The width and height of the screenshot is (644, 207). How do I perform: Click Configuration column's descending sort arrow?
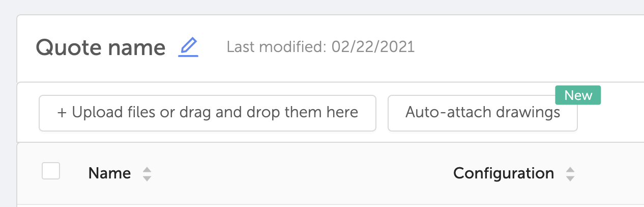pyautogui.click(x=570, y=178)
